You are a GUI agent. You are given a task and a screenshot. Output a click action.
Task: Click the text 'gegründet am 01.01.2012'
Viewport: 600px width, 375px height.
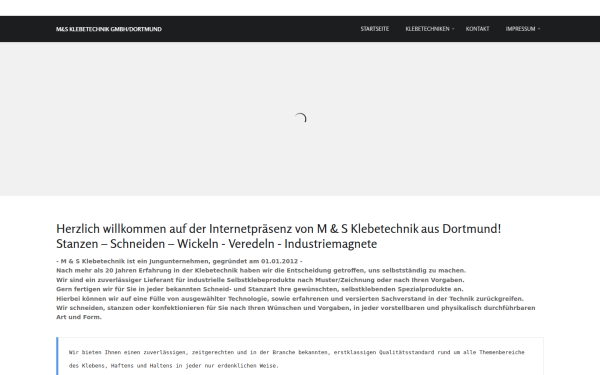(x=255, y=261)
